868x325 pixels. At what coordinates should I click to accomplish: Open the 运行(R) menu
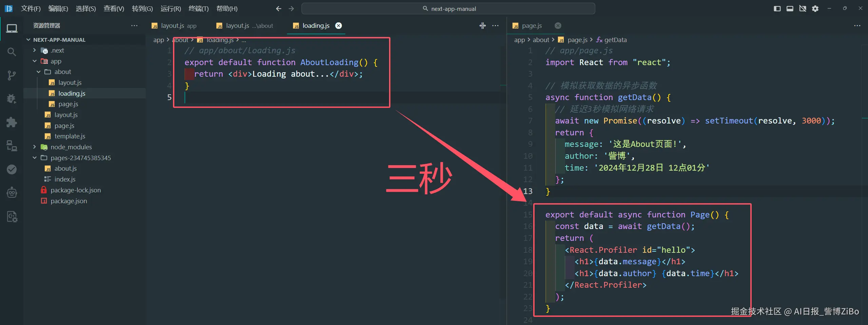point(171,8)
